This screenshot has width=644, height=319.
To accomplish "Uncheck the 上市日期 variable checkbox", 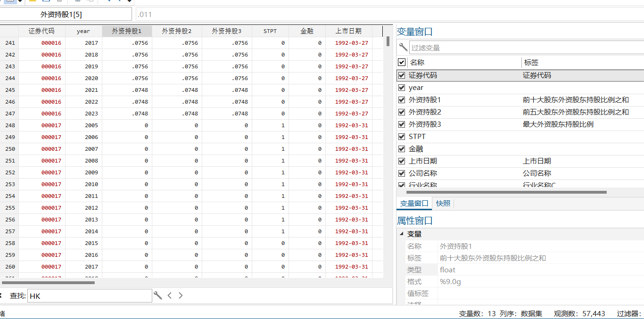I will (x=402, y=161).
